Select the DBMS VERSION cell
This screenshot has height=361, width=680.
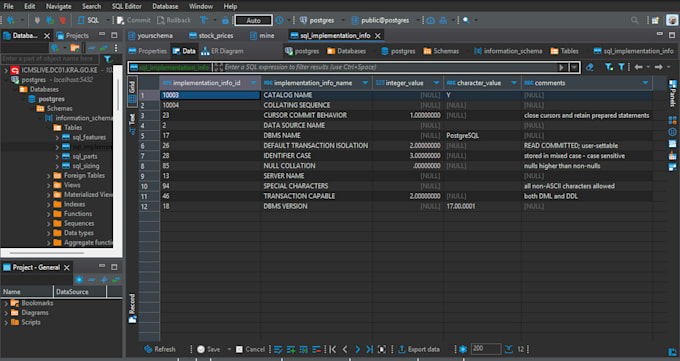[317, 206]
